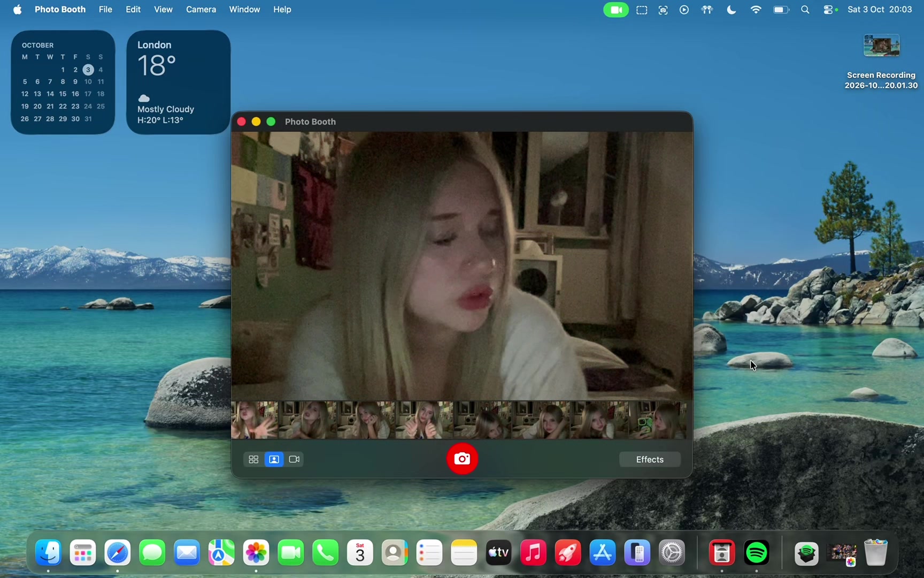Open Mail from the Dock
The image size is (924, 578).
click(187, 552)
